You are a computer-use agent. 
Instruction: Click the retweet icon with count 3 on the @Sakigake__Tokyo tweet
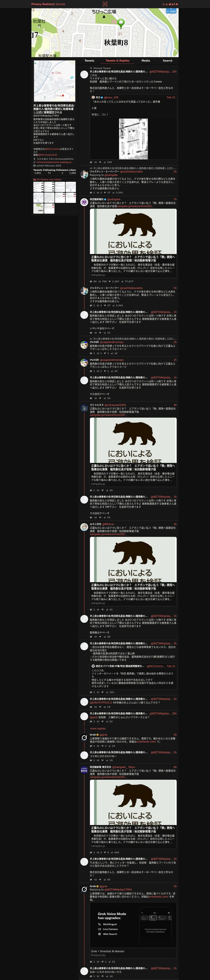(x=98, y=853)
